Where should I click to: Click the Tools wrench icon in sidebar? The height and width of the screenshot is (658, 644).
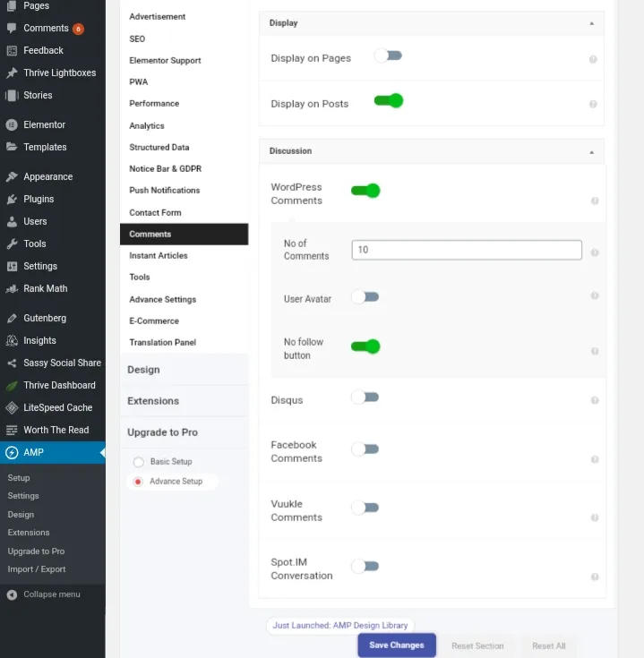[12, 244]
